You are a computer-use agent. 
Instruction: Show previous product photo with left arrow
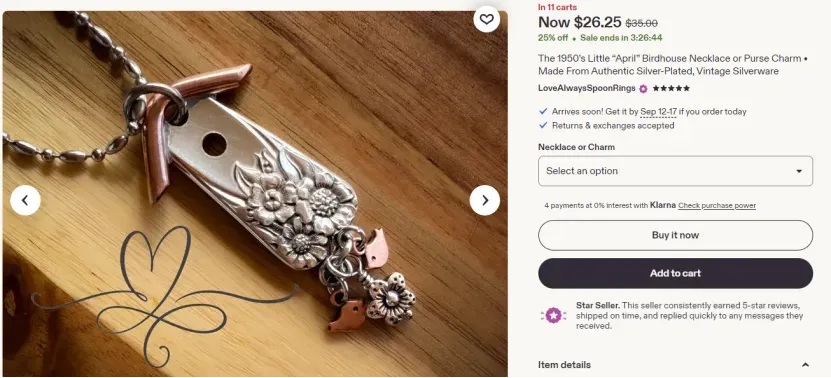(x=25, y=200)
